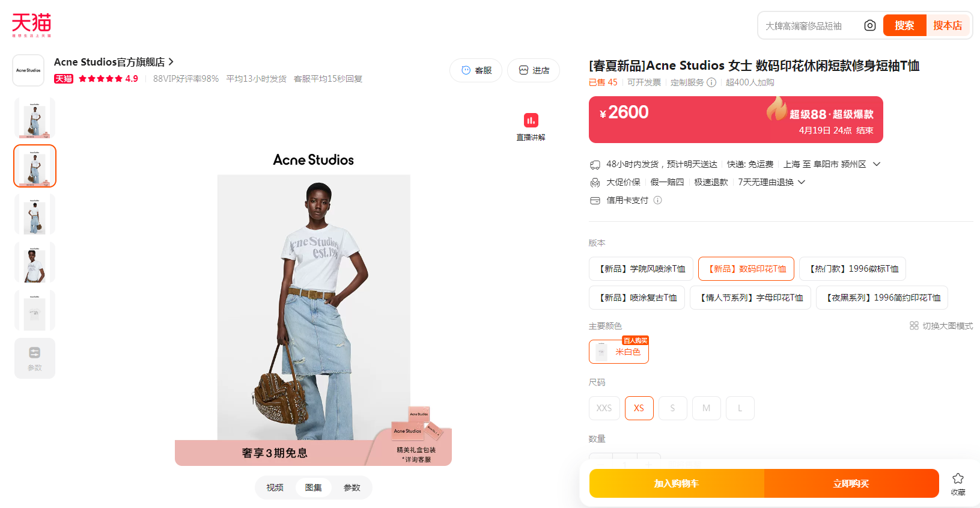Open Acne Studios store logo avatar
Screen dimensions: 980x508
click(x=28, y=70)
